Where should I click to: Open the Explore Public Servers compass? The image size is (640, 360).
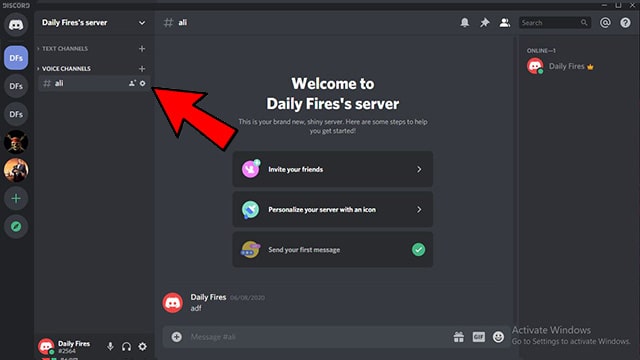16,227
